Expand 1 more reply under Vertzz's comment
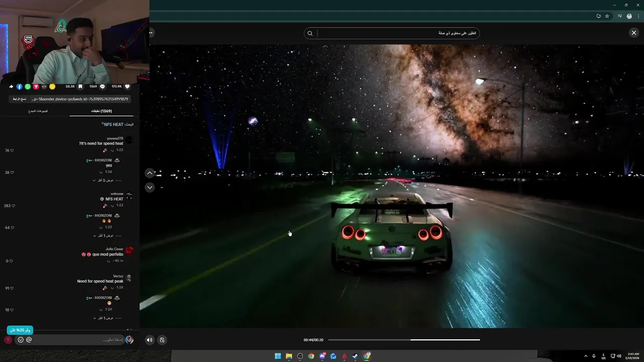This screenshot has width=644, height=362. 103,318
